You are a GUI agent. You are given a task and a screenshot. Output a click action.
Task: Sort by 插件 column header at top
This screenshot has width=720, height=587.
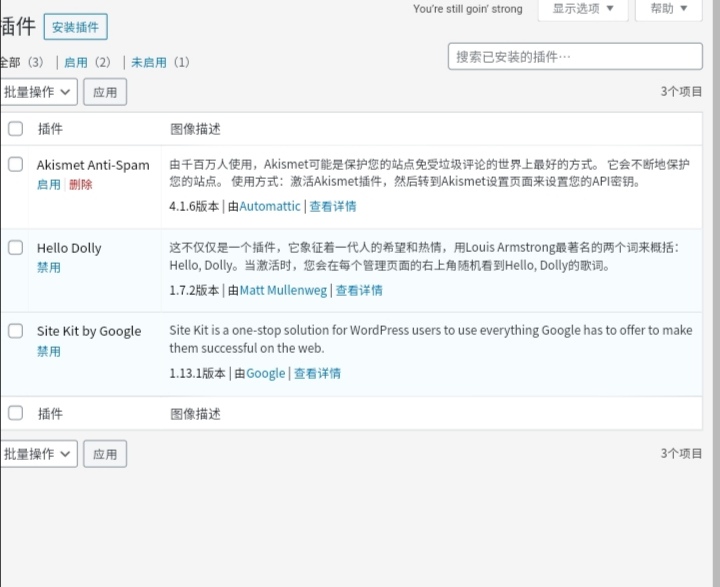point(50,129)
